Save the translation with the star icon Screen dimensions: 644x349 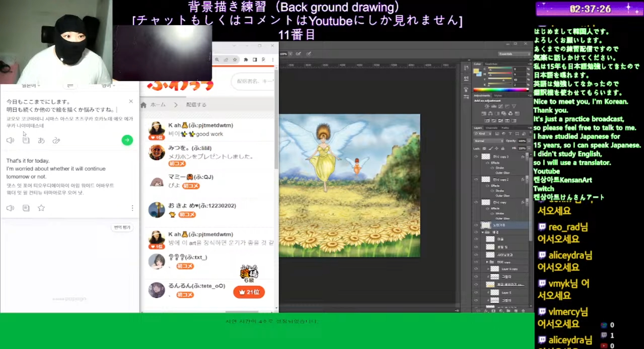(x=41, y=208)
